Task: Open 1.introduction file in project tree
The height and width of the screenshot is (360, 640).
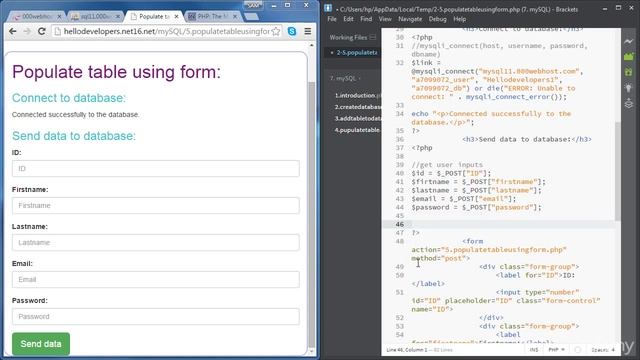Action: [x=357, y=96]
